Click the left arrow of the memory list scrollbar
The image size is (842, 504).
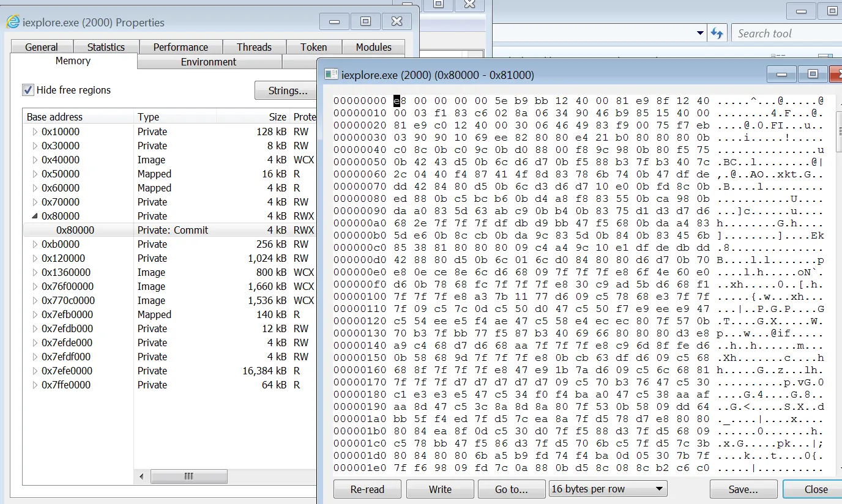point(142,476)
